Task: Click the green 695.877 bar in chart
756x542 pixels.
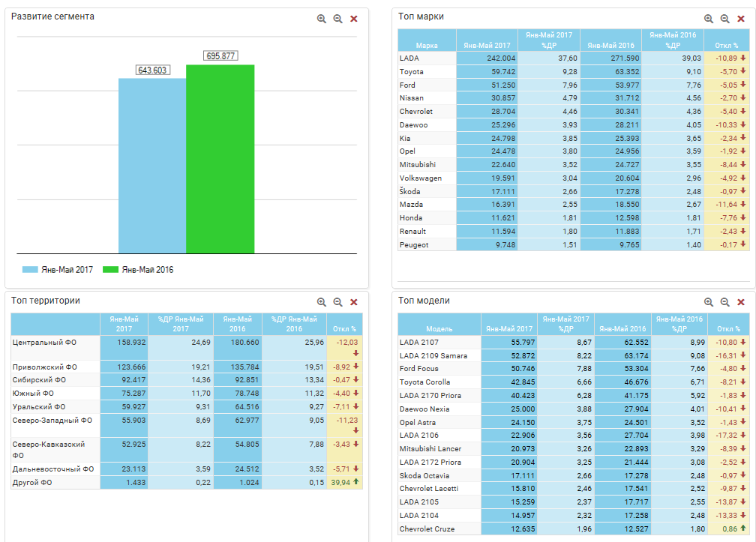Action: click(220, 159)
